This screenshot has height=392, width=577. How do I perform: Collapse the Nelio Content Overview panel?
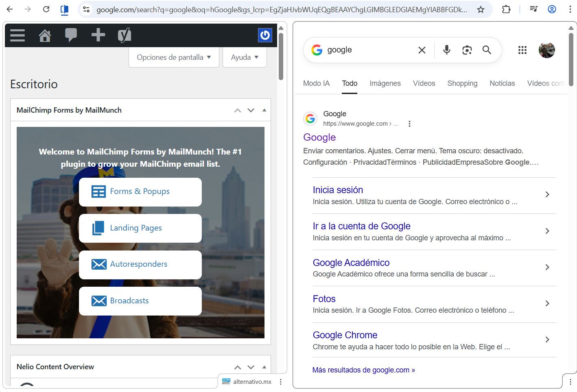(x=264, y=367)
